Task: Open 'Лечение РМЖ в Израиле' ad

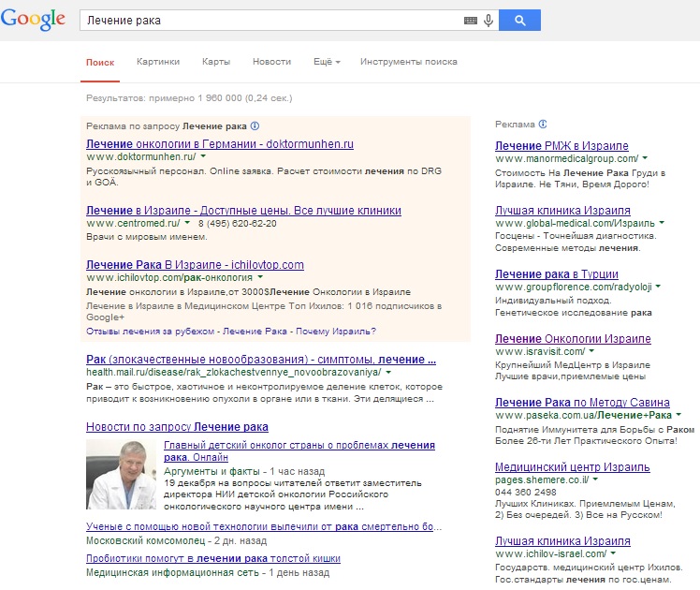Action: click(x=561, y=145)
